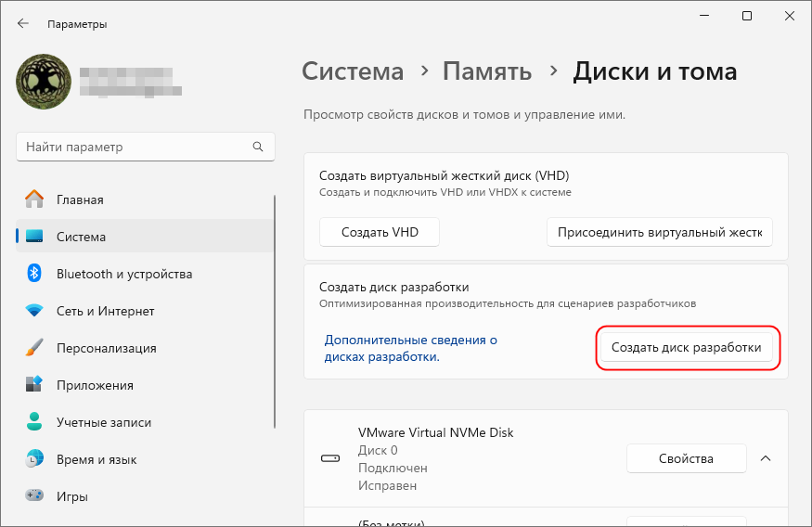Click the Главная home icon
The width and height of the screenshot is (812, 527).
click(x=34, y=199)
